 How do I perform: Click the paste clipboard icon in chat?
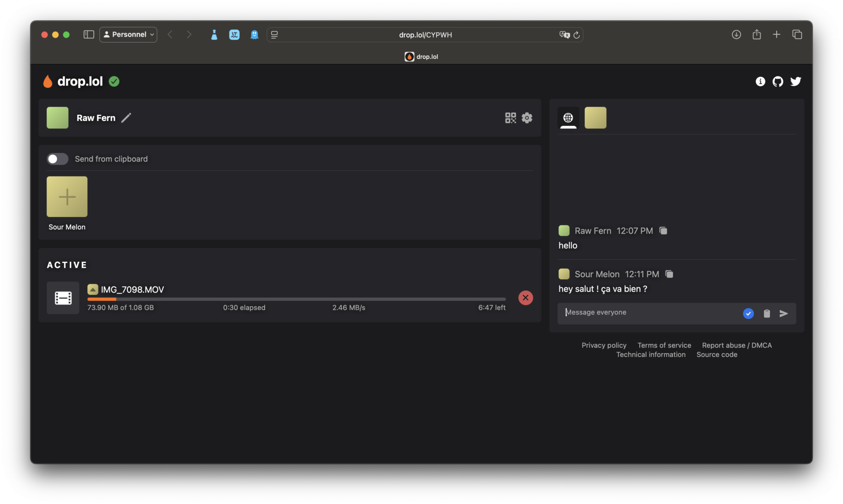[x=767, y=313]
